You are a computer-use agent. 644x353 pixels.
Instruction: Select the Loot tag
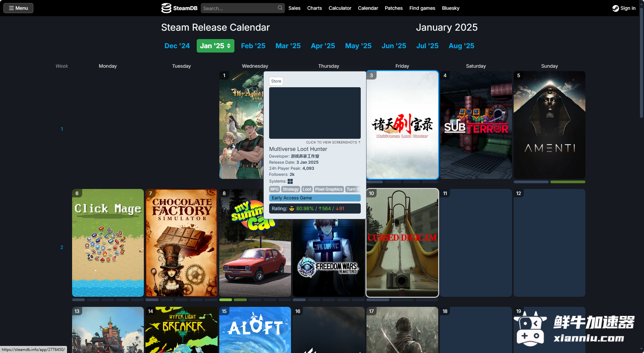(307, 189)
